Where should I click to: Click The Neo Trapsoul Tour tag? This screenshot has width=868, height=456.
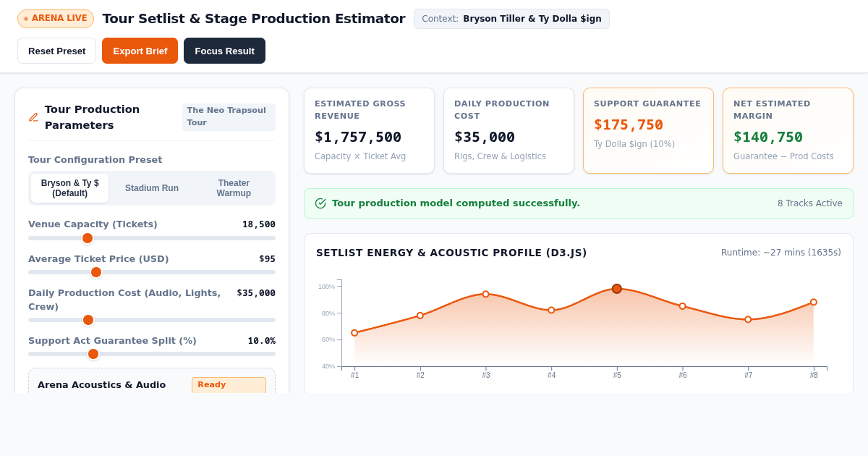229,117
